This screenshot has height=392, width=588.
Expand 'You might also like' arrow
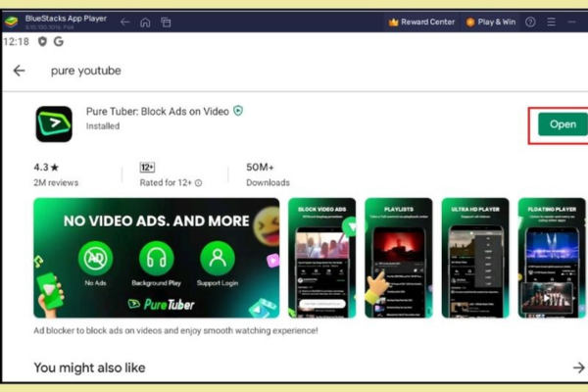[578, 367]
